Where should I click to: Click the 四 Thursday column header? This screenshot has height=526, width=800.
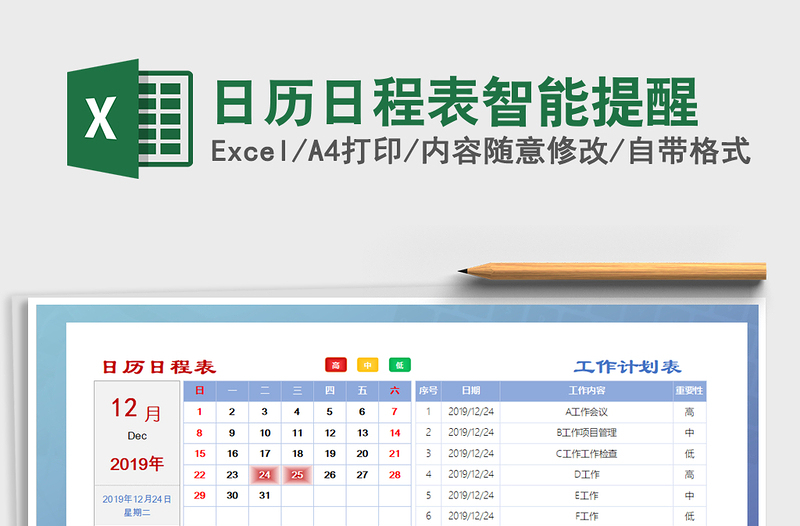(x=330, y=391)
